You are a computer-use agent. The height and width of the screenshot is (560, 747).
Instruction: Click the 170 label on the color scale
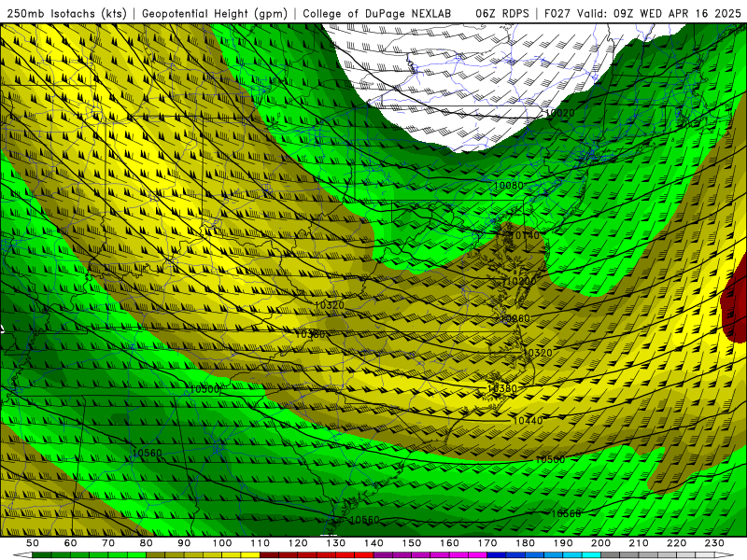[487, 543]
